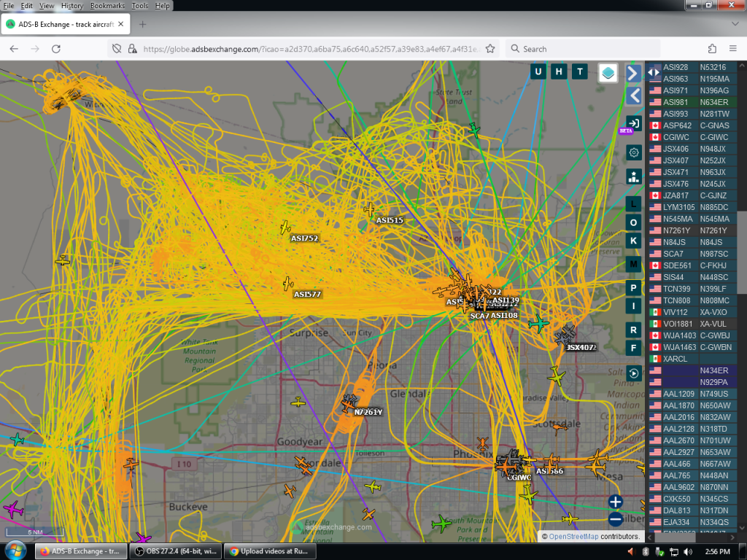Select N434ER row in list
The height and width of the screenshot is (560, 747).
pos(693,370)
